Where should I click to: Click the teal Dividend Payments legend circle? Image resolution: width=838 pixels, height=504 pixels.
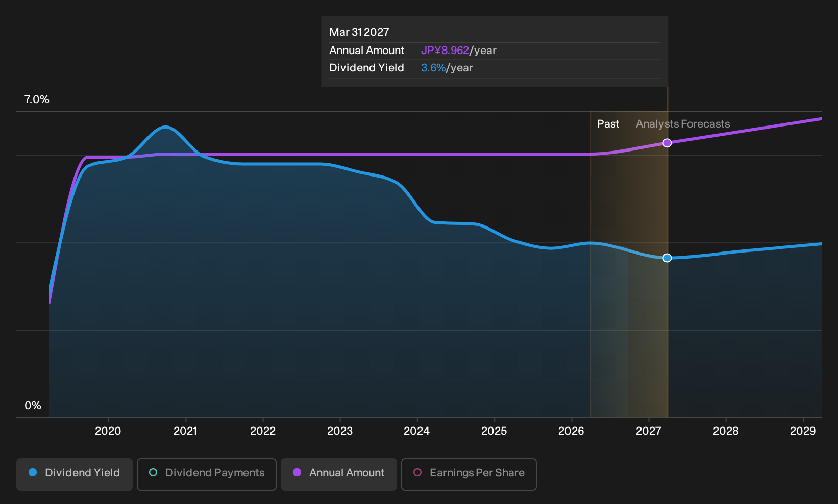[153, 473]
